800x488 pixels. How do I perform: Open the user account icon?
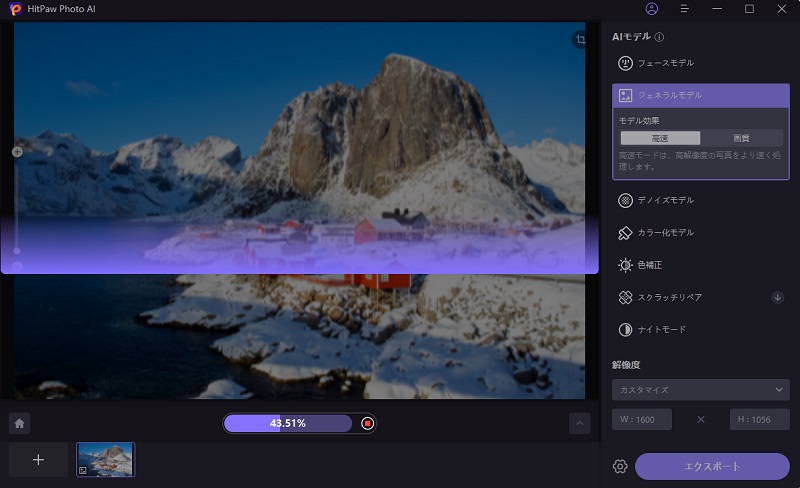pyautogui.click(x=652, y=9)
